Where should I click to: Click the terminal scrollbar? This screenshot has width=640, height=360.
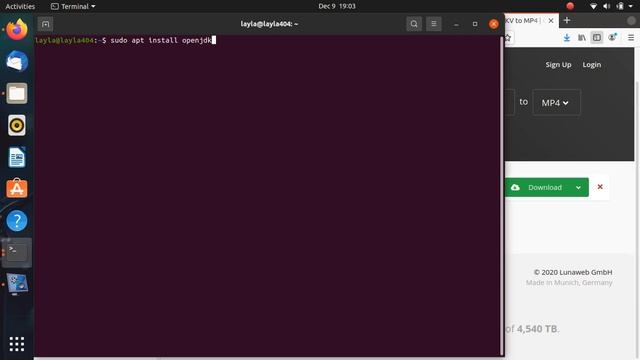click(502, 196)
